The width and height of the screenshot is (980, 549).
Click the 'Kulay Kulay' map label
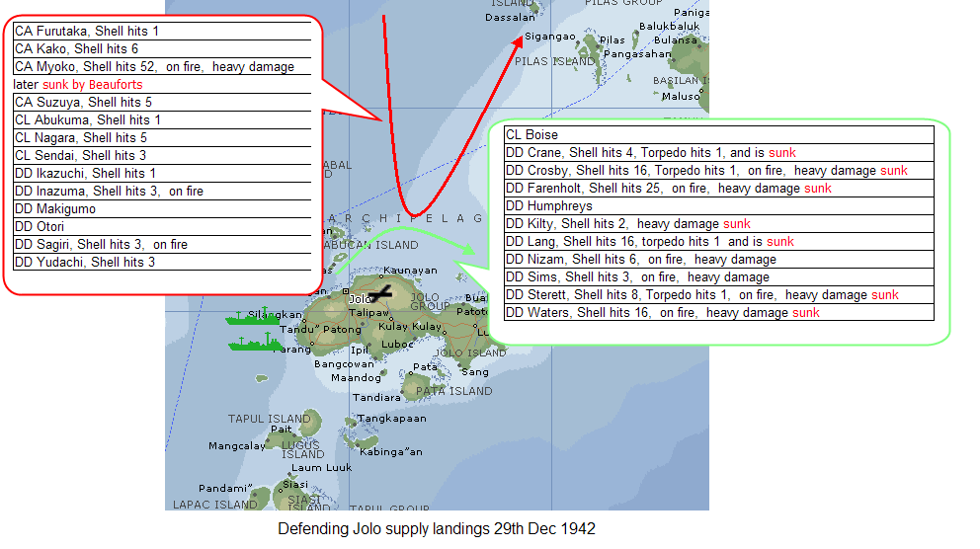pos(410,326)
